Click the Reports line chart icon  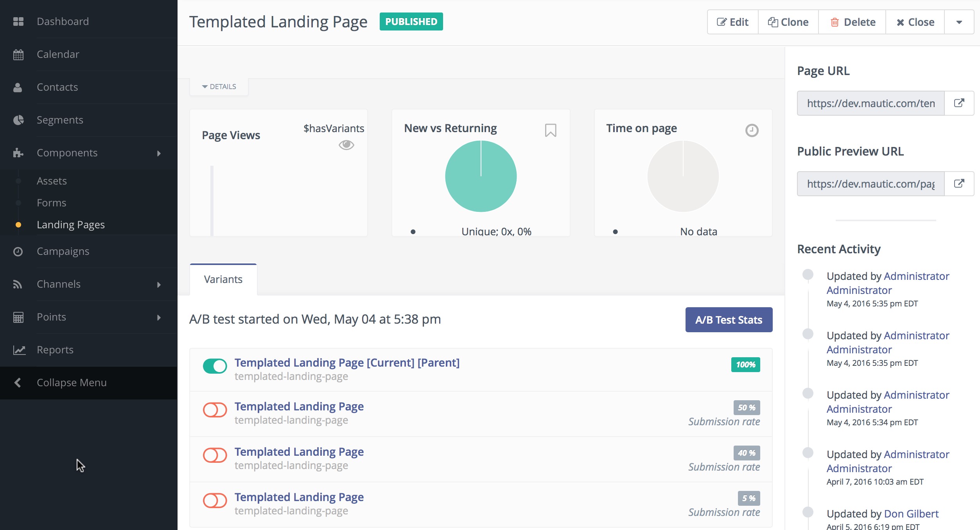pos(19,350)
